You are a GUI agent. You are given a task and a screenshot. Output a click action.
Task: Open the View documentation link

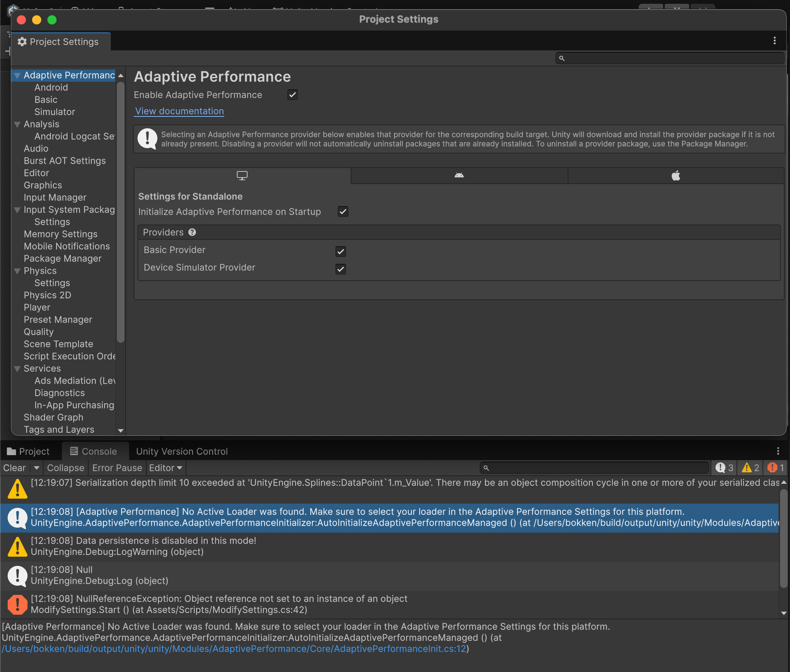tap(179, 111)
